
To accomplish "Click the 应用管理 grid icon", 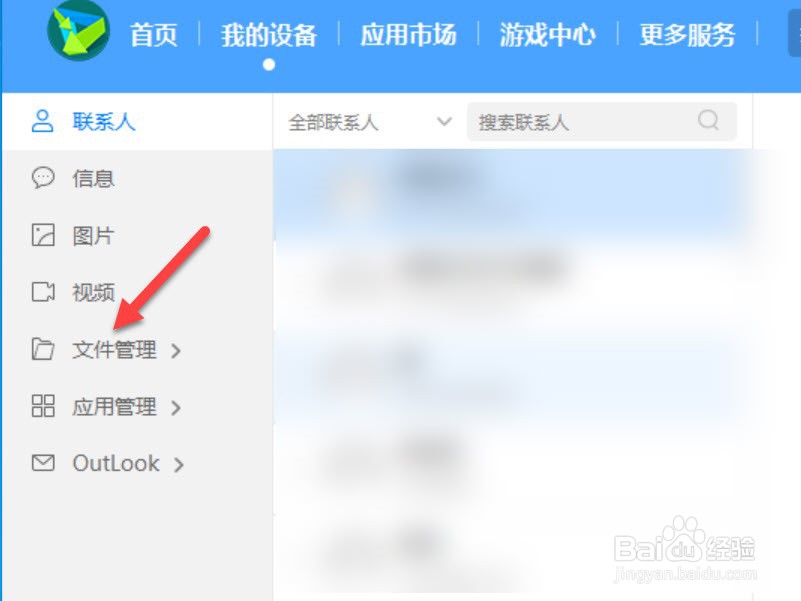I will tap(43, 406).
